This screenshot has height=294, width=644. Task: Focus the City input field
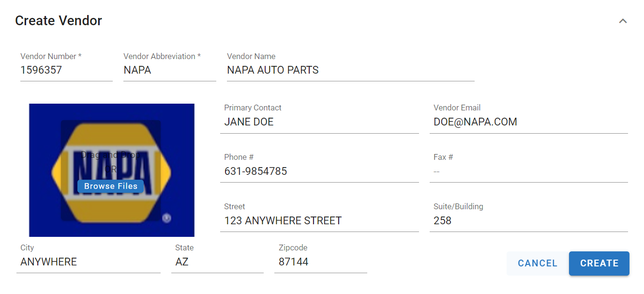89,262
